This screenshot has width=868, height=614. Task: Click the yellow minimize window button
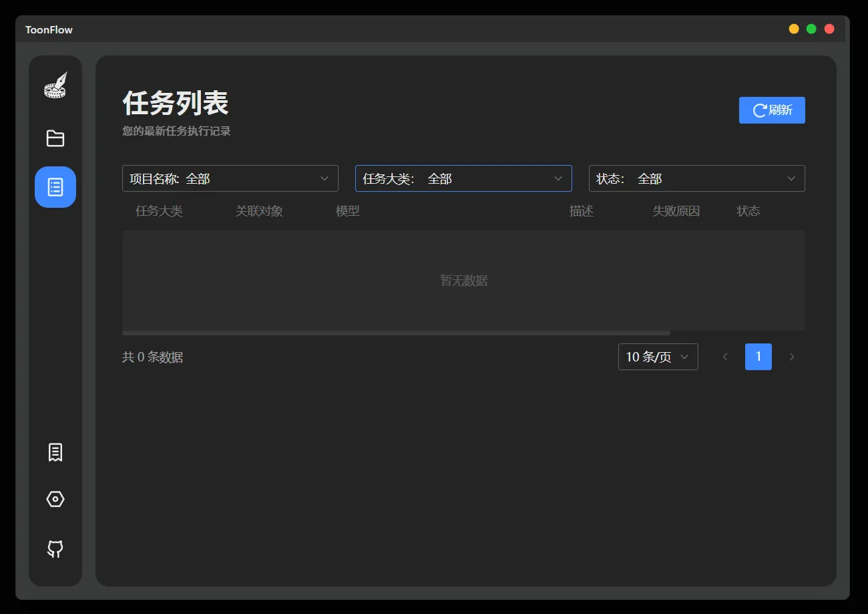(794, 29)
